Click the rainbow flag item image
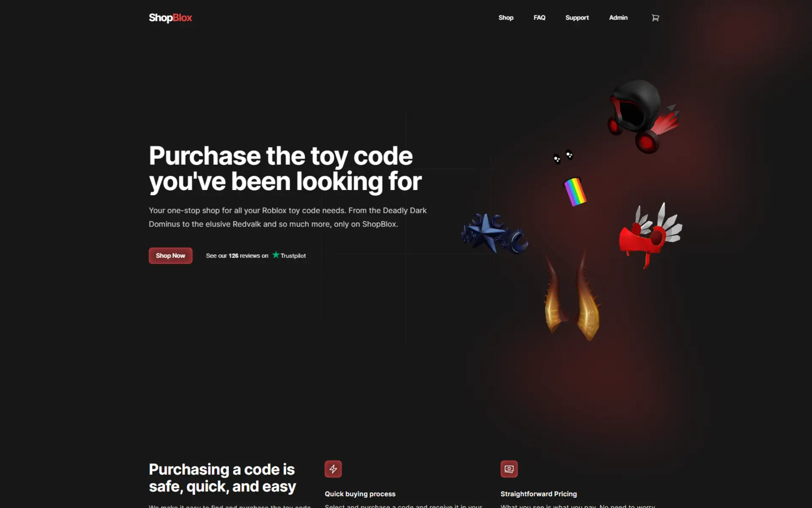 575,192
